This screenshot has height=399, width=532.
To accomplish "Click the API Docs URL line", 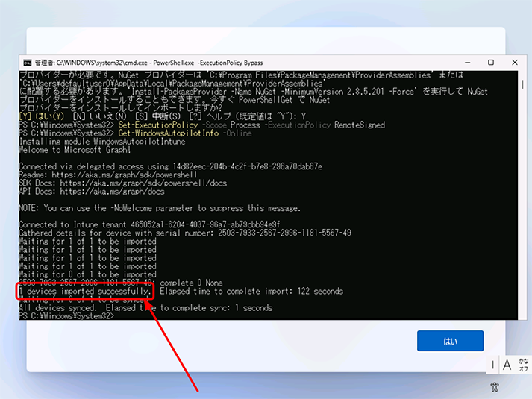I will [x=92, y=192].
